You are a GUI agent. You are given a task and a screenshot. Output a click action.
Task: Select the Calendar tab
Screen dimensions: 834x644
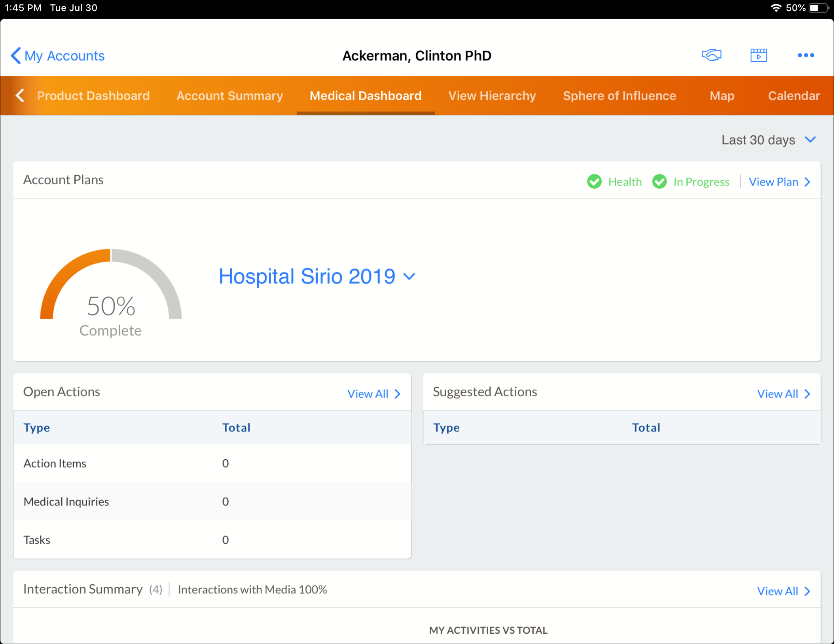point(793,96)
